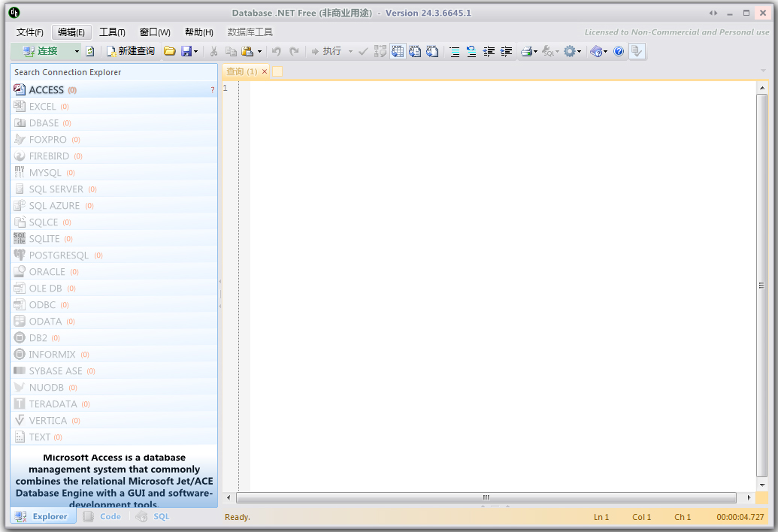Expand the settings gear dropdown arrow
778x532 pixels.
(579, 51)
